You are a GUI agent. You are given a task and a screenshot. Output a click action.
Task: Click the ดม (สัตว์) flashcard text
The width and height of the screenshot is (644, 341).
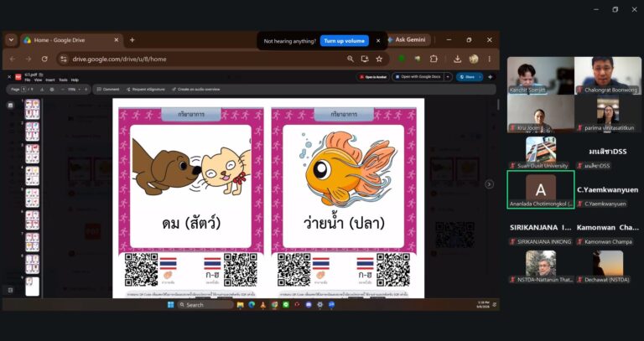(x=191, y=224)
